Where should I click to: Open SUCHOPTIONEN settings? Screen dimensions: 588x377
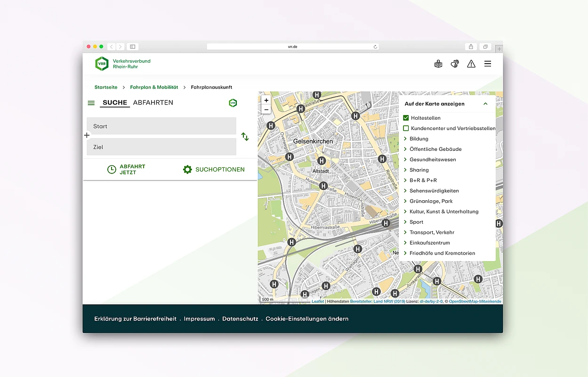(x=214, y=170)
